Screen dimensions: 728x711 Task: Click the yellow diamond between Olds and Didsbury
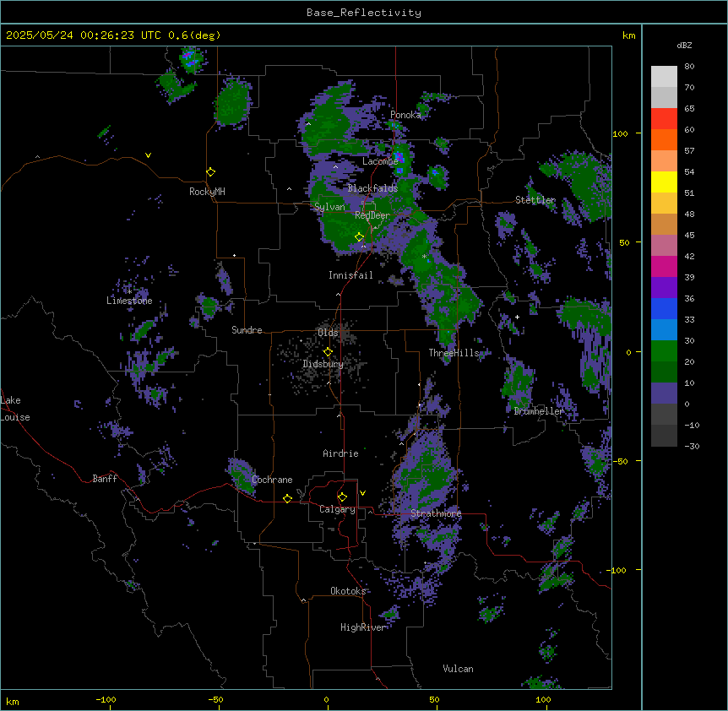point(328,352)
